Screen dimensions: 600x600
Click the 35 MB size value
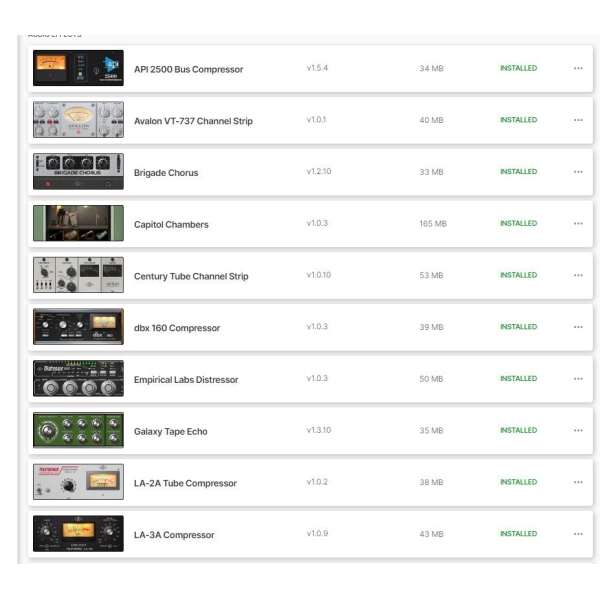[431, 430]
